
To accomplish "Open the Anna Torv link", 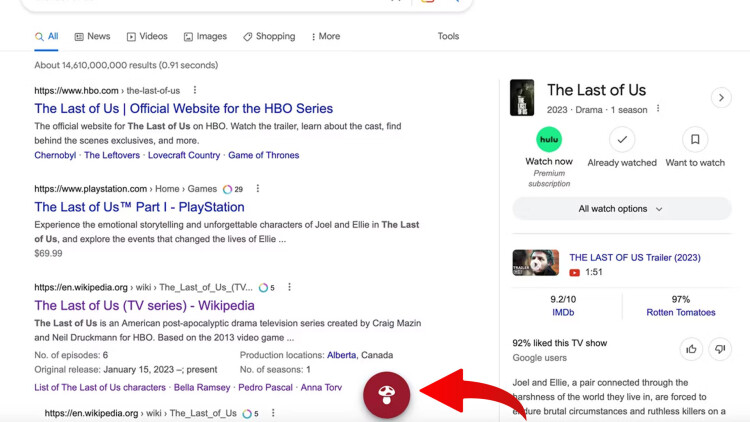I will point(321,388).
